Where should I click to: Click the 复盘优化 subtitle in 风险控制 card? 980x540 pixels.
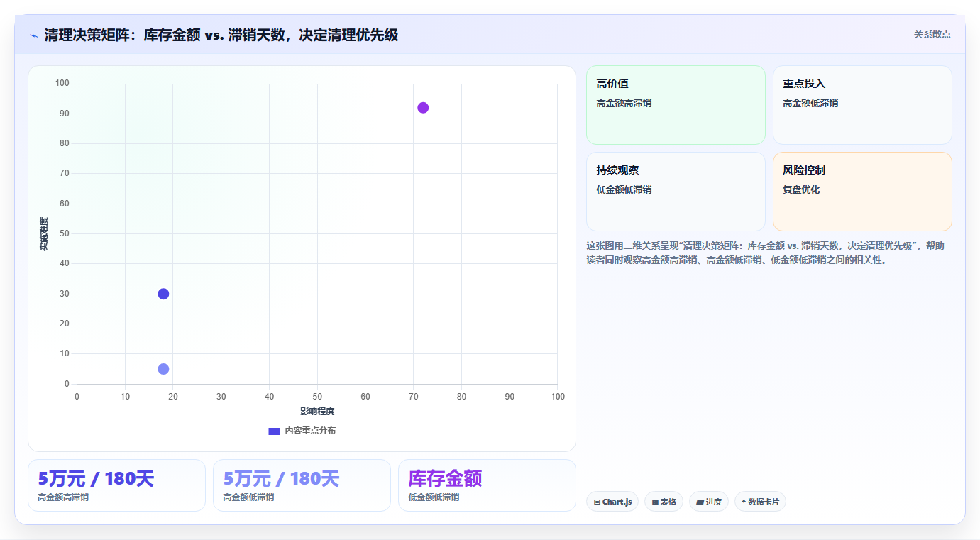click(x=801, y=189)
